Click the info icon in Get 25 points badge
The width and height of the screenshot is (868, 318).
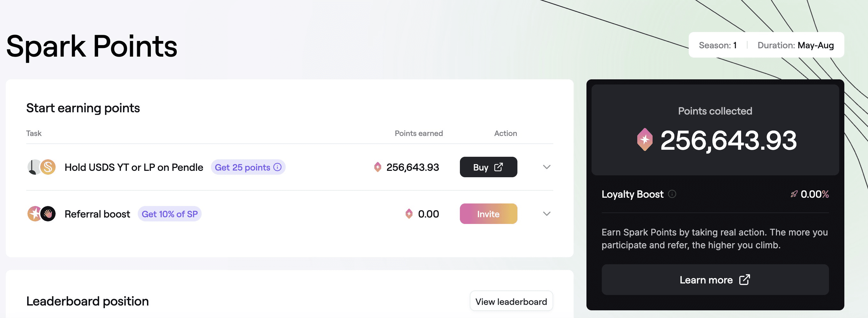[277, 167]
